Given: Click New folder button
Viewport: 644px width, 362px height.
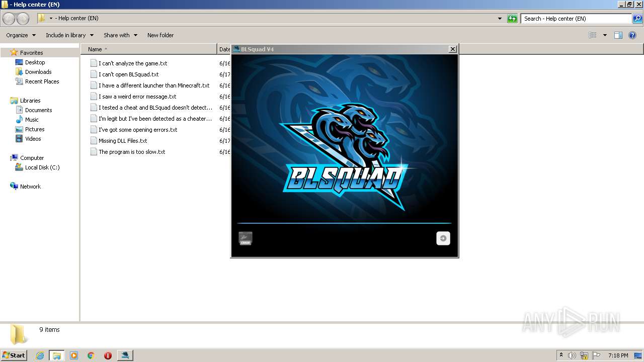Looking at the screenshot, I should (160, 35).
